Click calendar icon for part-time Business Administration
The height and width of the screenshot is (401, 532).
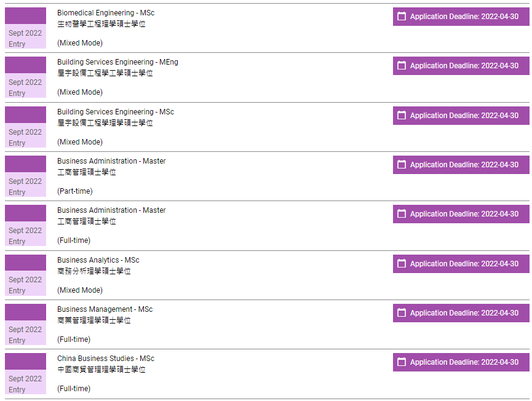click(402, 165)
